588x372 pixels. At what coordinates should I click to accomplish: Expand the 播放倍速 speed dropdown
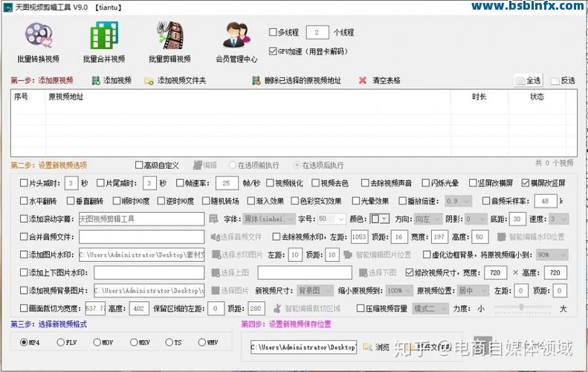coord(462,201)
